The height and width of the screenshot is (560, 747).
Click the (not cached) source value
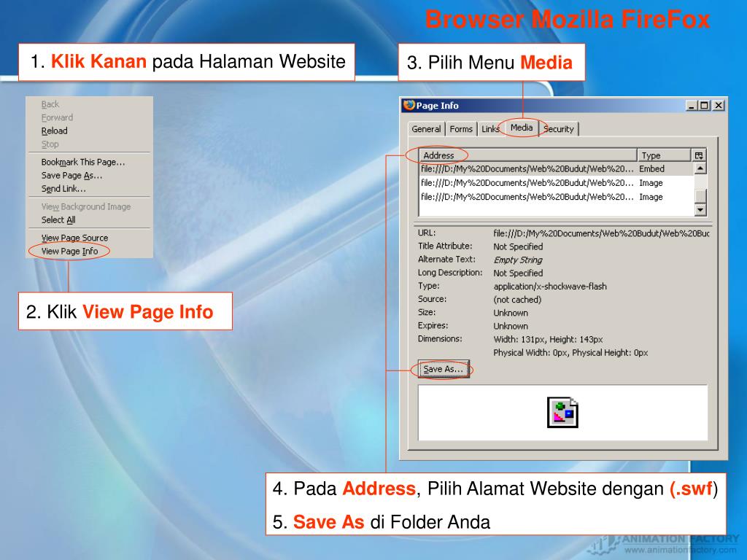point(517,300)
